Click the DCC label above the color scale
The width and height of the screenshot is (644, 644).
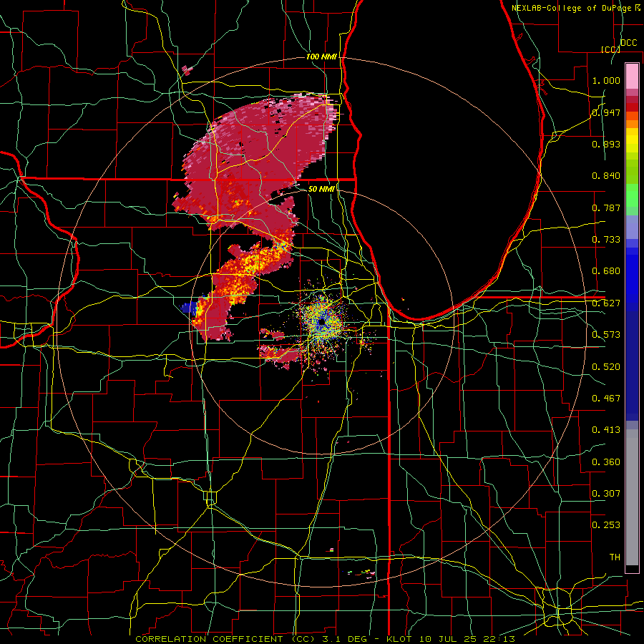pos(629,43)
